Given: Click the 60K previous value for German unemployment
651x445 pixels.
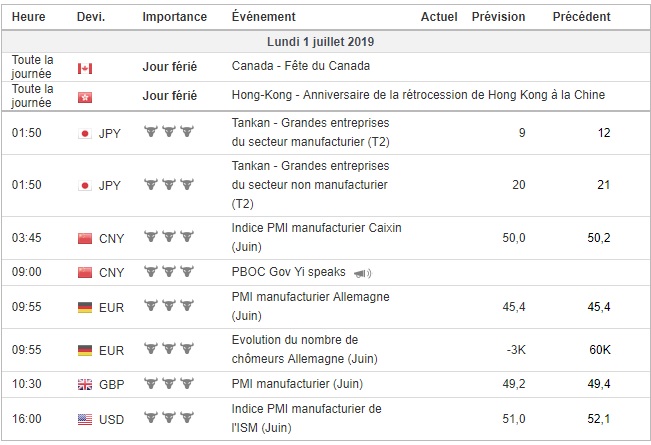Looking at the screenshot, I should 601,350.
